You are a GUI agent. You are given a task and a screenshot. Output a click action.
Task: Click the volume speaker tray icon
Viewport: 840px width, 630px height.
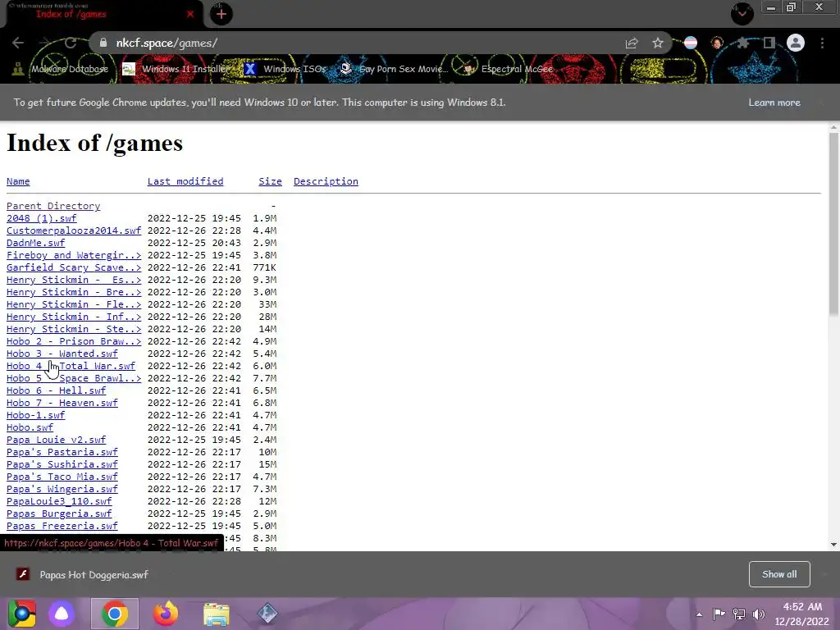point(759,614)
